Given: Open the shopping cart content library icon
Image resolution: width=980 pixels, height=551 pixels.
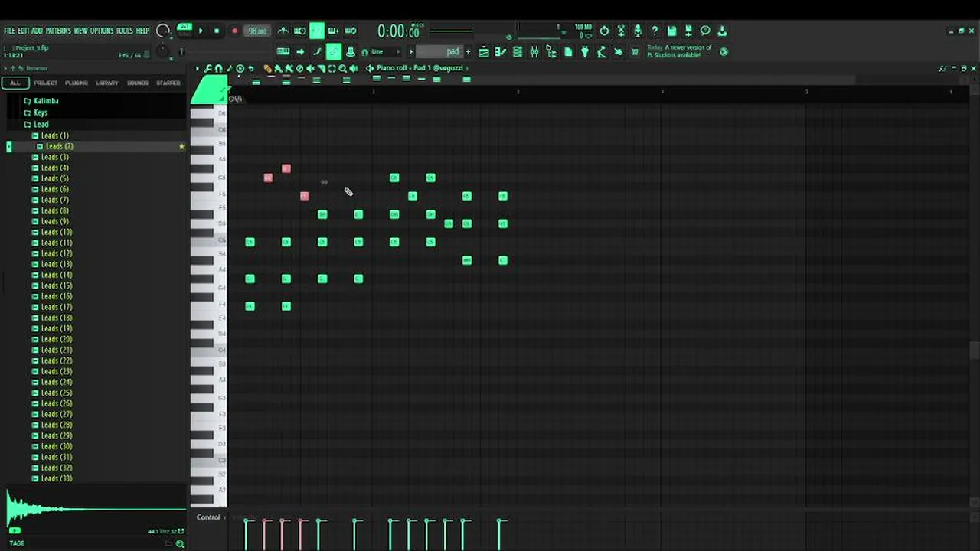Looking at the screenshot, I should 635,52.
